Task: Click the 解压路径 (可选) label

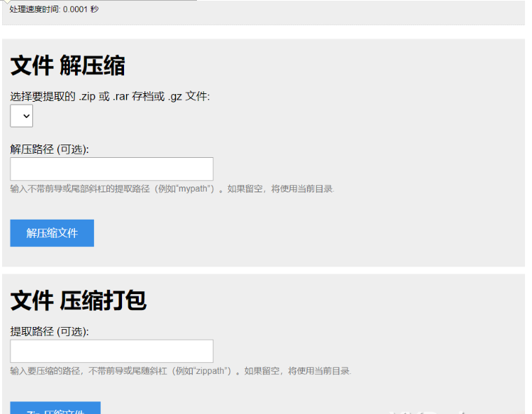Action: tap(50, 149)
